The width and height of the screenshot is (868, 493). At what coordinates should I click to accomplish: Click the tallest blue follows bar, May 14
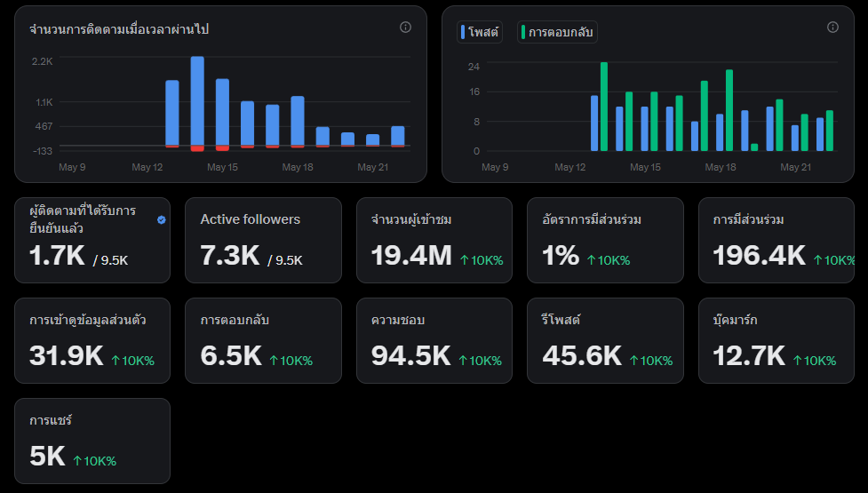pos(197,100)
